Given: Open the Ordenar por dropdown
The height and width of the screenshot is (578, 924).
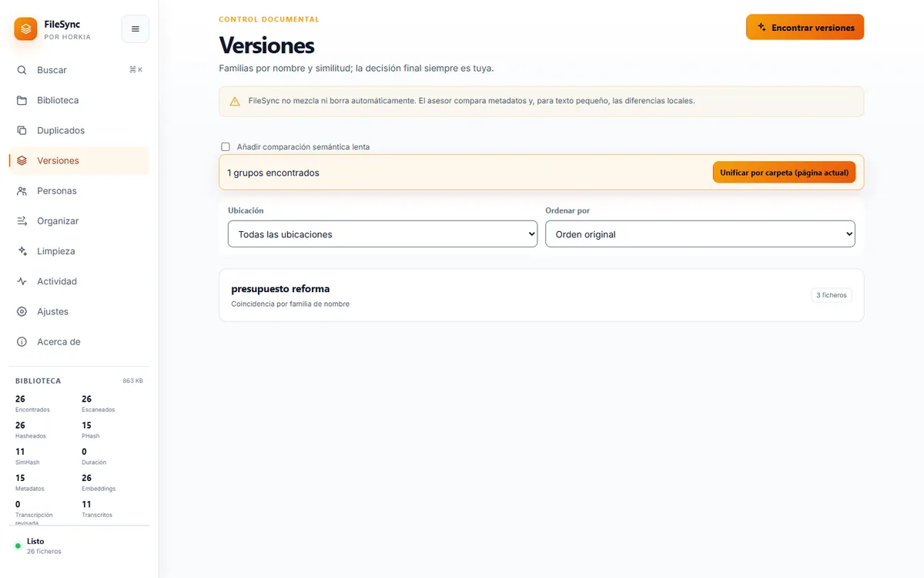Looking at the screenshot, I should click(700, 234).
